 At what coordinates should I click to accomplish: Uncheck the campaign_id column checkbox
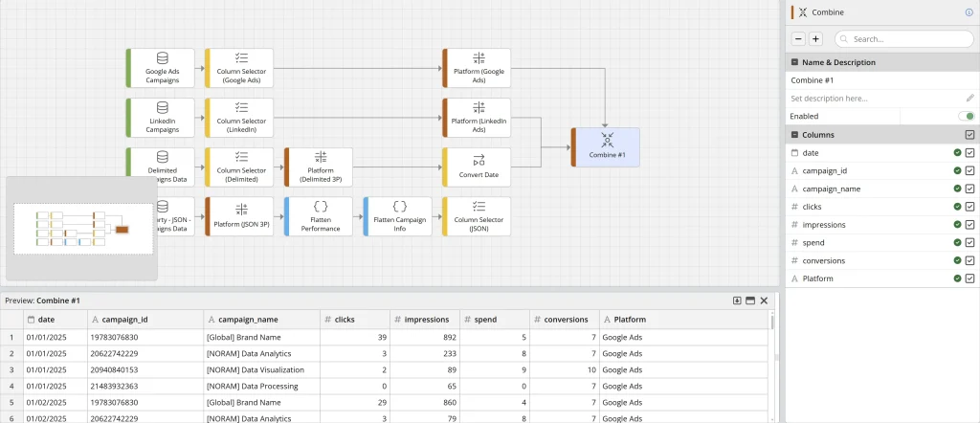tap(970, 170)
